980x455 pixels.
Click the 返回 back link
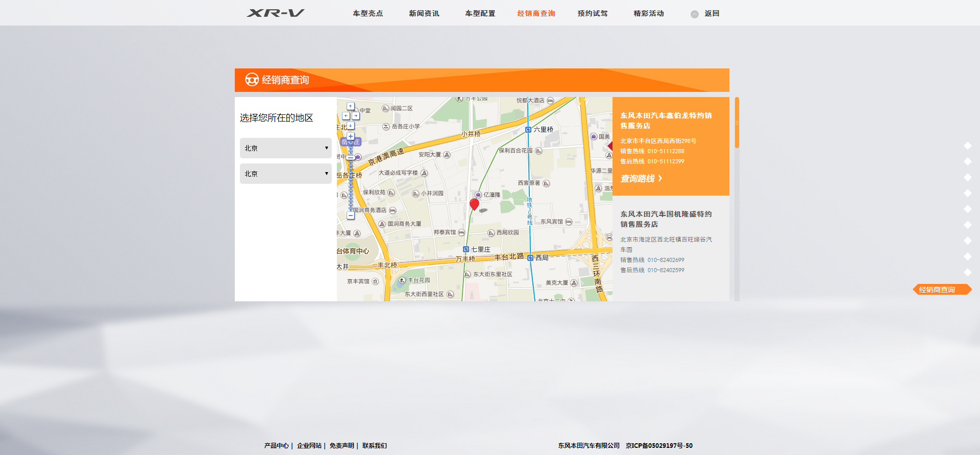coord(712,13)
